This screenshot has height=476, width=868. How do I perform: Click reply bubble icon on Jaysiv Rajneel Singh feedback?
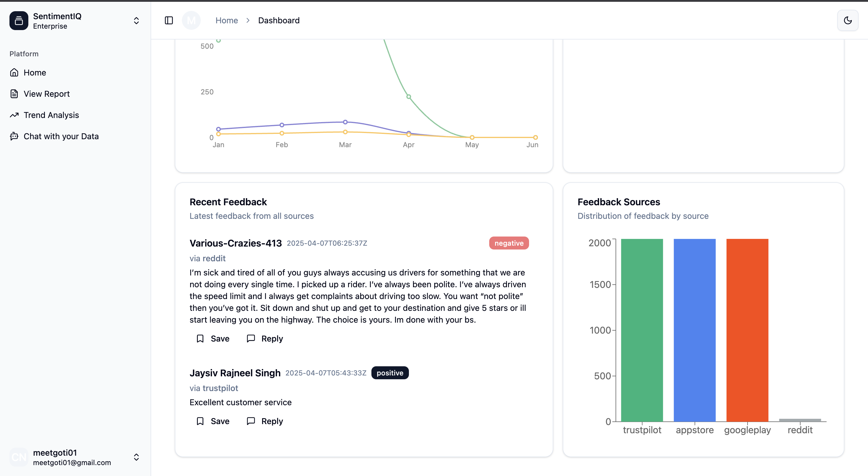251,421
